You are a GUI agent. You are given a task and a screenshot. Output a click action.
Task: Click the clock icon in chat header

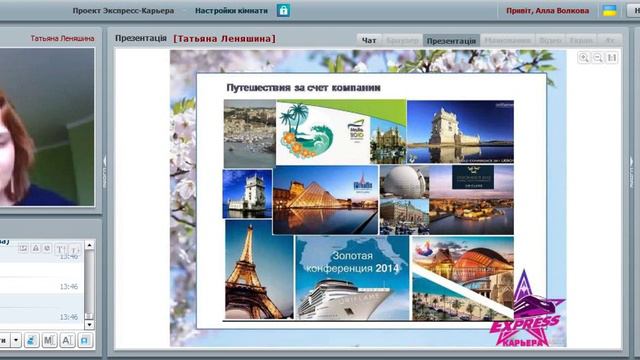click(x=47, y=248)
